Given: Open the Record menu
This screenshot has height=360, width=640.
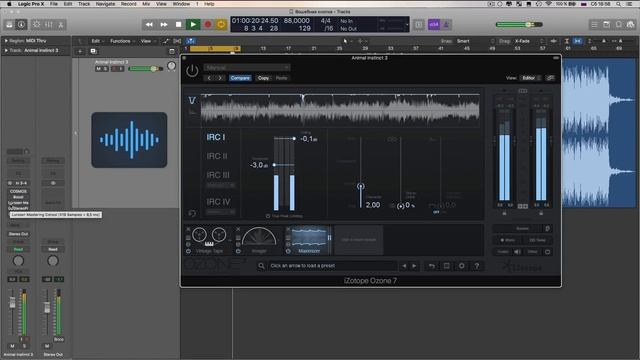Looking at the screenshot, I should click(x=129, y=4).
